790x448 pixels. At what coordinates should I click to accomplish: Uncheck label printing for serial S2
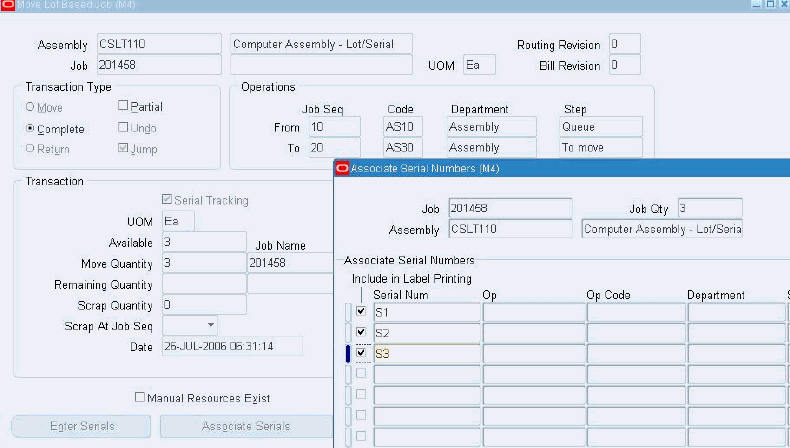coord(361,332)
